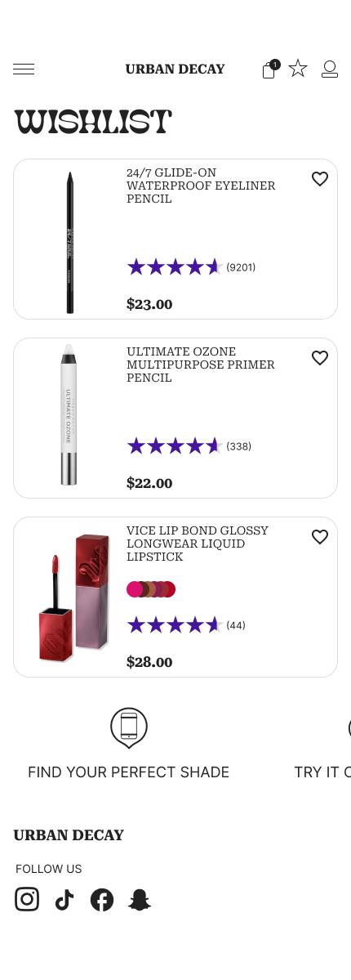Toggle heart on Ultimate Ozone Primer Pencil
The width and height of the screenshot is (351, 980).
[320, 357]
